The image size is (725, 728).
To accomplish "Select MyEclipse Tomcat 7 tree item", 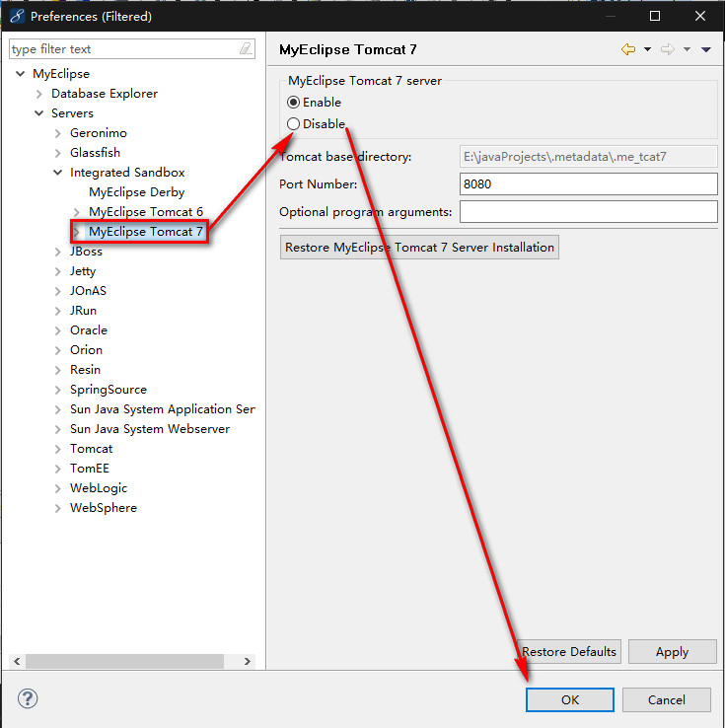I will point(146,231).
